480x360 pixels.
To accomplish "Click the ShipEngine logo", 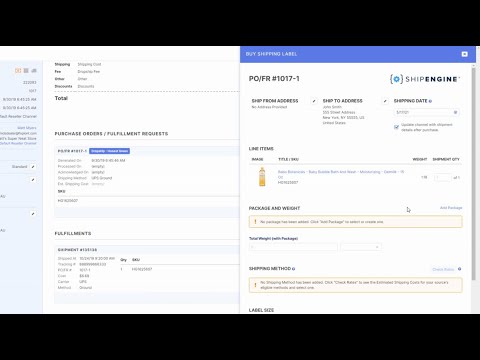I will pos(425,79).
